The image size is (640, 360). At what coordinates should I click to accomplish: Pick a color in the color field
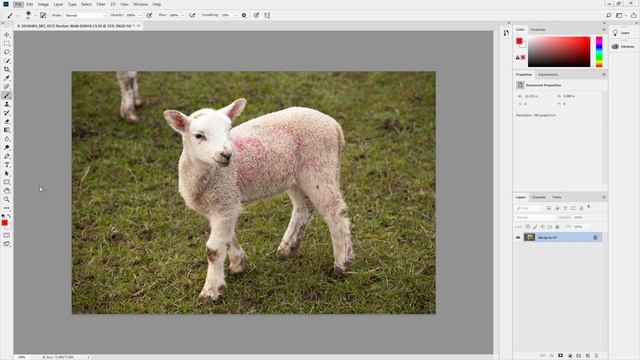pos(559,51)
